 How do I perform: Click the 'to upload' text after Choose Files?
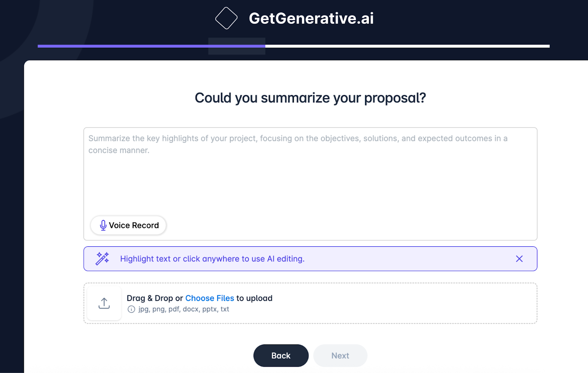coord(254,298)
